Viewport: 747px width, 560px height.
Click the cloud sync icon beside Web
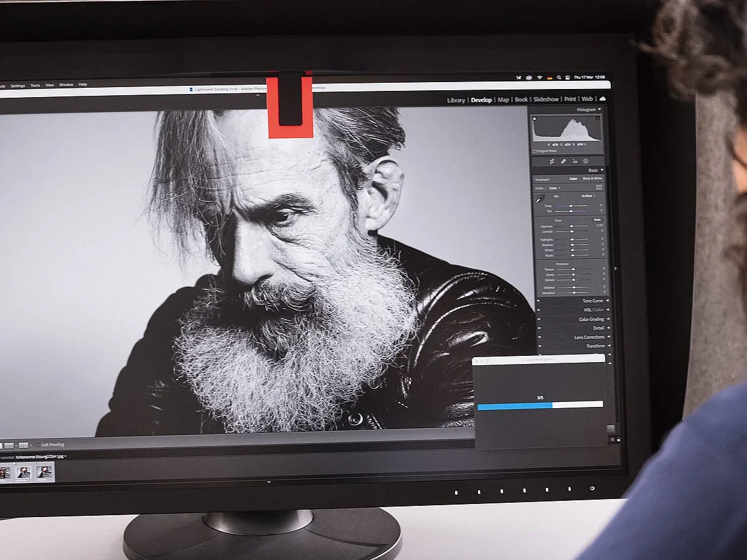pyautogui.click(x=603, y=99)
